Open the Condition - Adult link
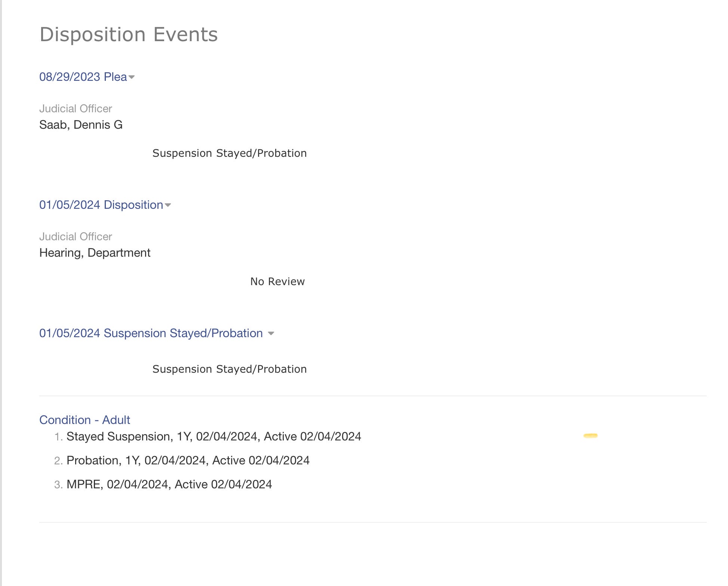 [x=85, y=420]
